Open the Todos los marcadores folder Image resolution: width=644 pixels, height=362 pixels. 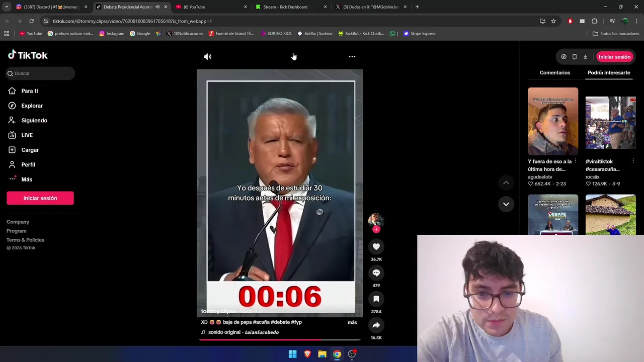(x=616, y=34)
